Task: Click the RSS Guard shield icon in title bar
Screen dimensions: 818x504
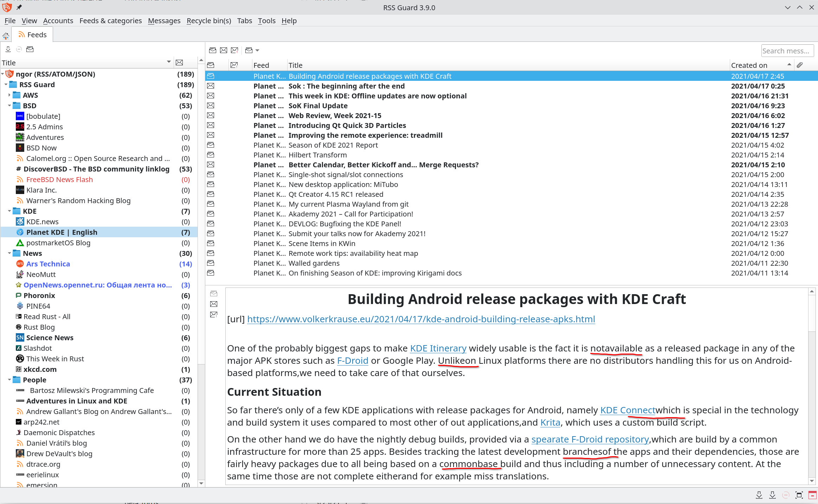Action: pos(7,7)
